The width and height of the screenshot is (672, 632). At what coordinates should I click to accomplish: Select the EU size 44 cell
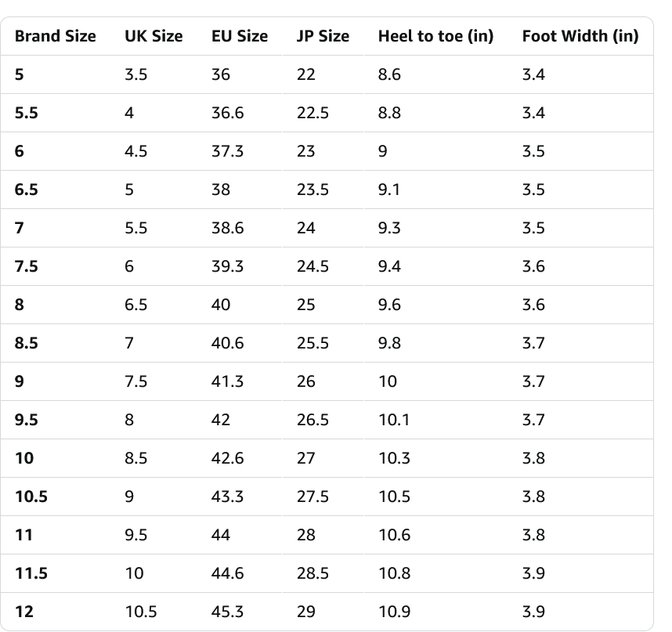[221, 535]
